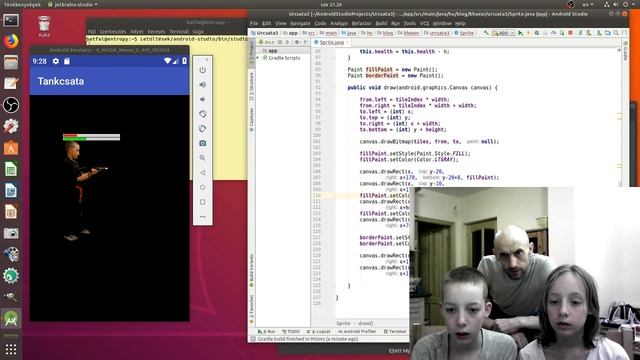Open Structure side panel tab
Viewport: 640px width, 360px height.
[x=251, y=86]
